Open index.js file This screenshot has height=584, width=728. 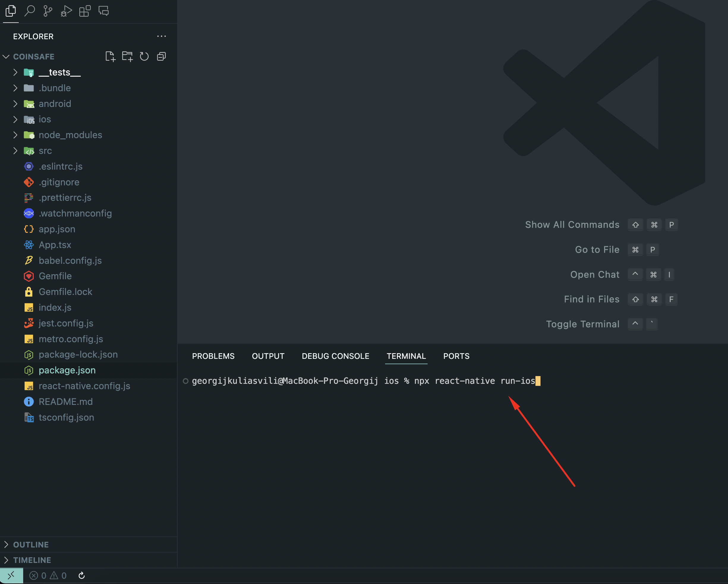tap(89, 307)
